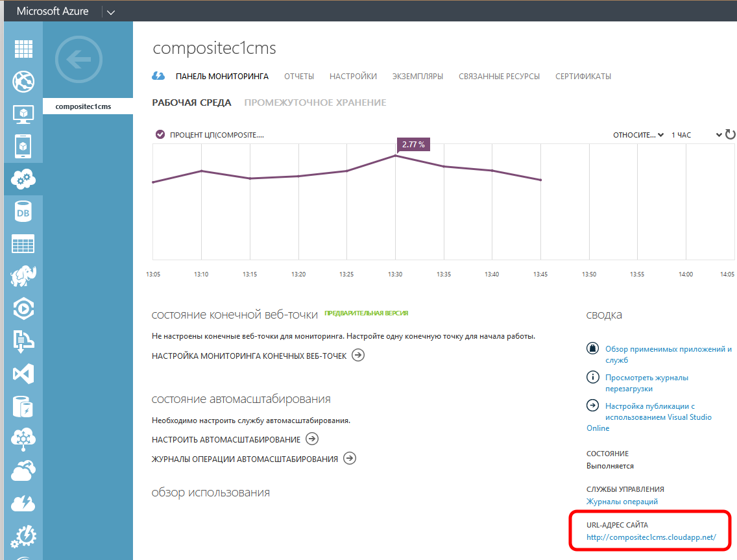Click arrow icon next to endpoint monitoring setup
The image size is (737, 560).
pyautogui.click(x=358, y=355)
